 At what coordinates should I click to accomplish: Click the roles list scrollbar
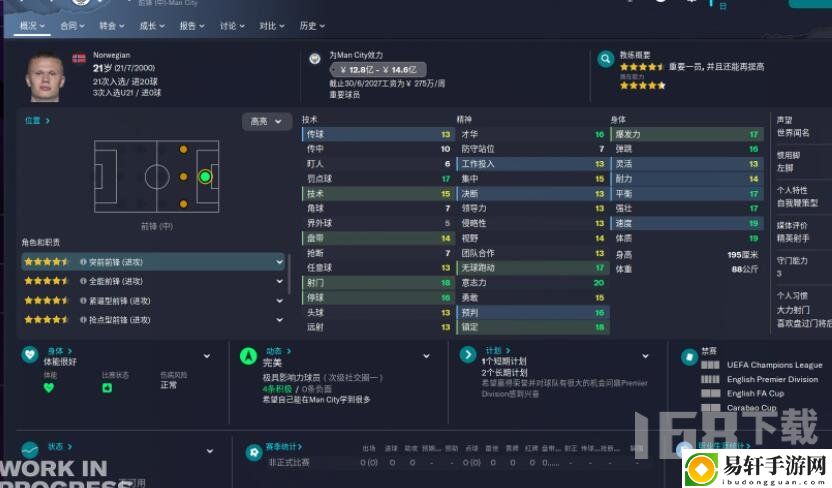[289, 274]
